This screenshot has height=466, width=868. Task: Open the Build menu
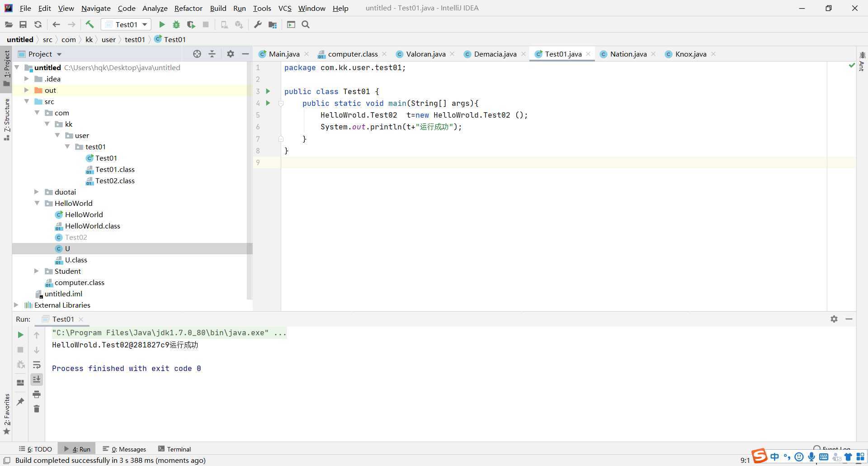[218, 8]
